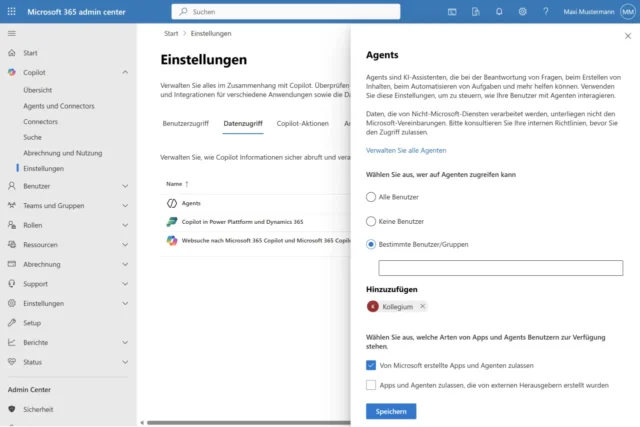Open Copilot in Power Platform row

pyautogui.click(x=256, y=222)
